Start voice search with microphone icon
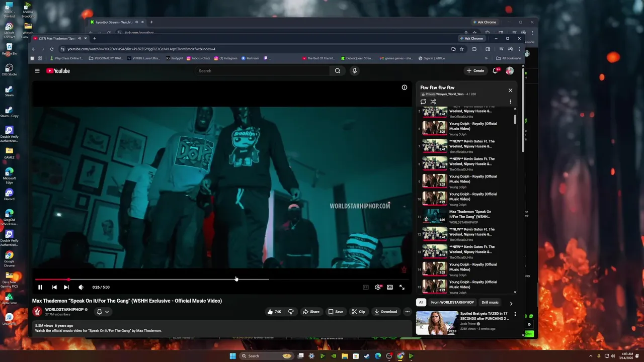 [x=355, y=71]
